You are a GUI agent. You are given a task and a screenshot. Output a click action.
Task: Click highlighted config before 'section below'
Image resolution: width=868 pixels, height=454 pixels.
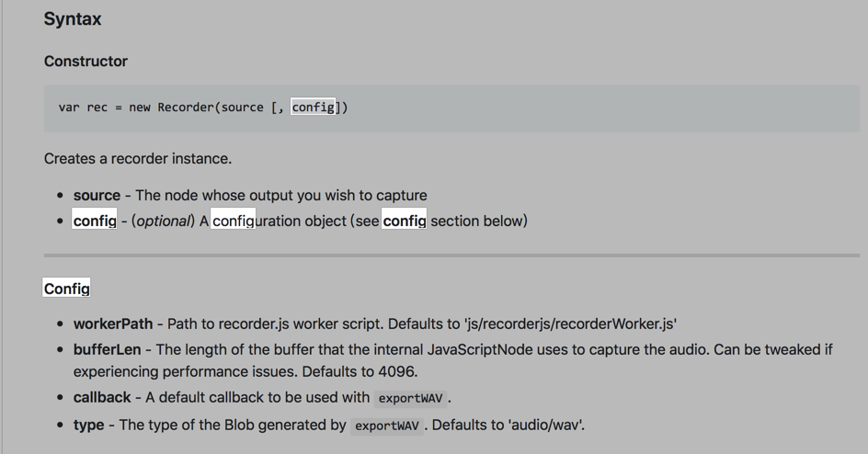(x=405, y=221)
